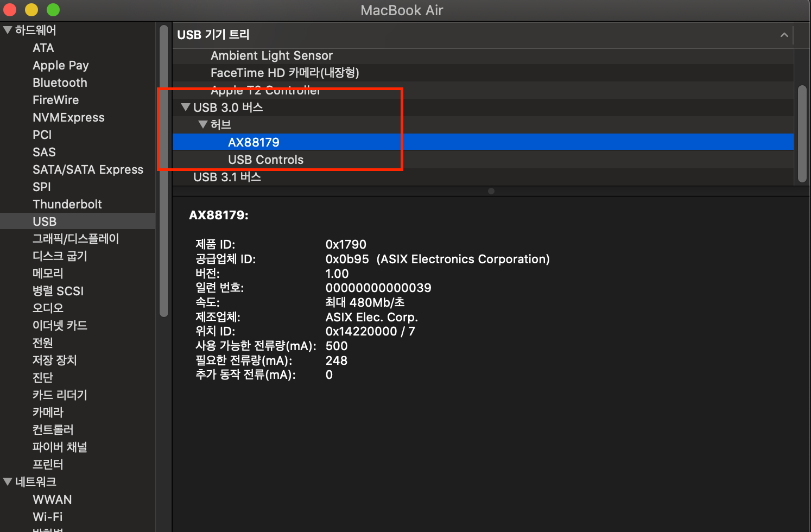
Task: Open 전원 hardware info
Action: 42,343
